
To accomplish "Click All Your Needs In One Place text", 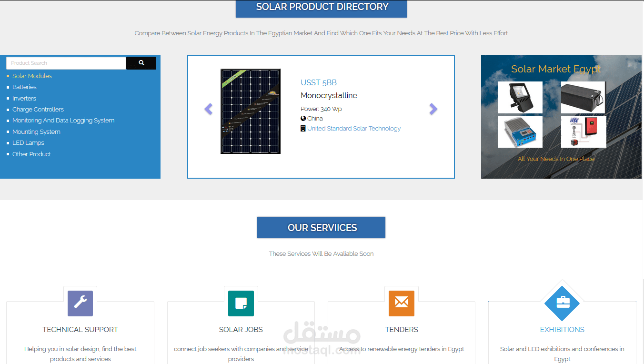I will 556,159.
